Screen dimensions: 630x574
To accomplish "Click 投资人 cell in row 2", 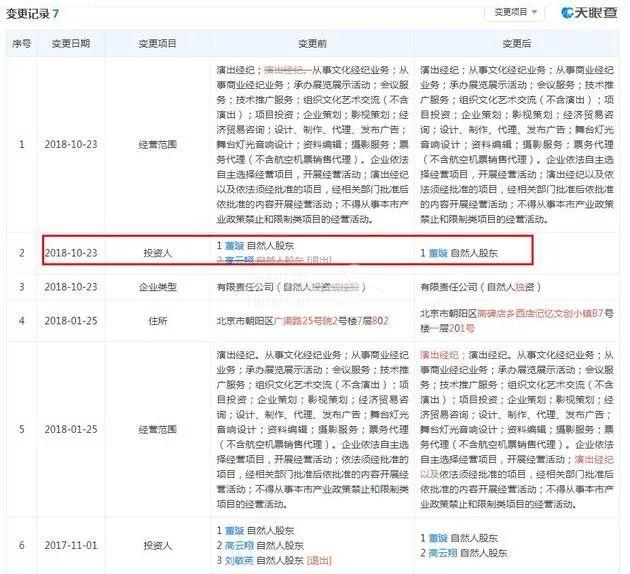I will point(158,253).
